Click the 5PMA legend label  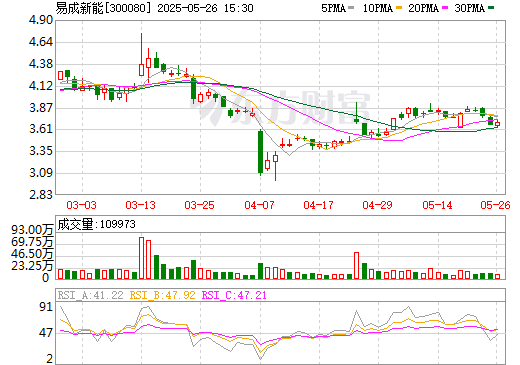tap(333, 8)
